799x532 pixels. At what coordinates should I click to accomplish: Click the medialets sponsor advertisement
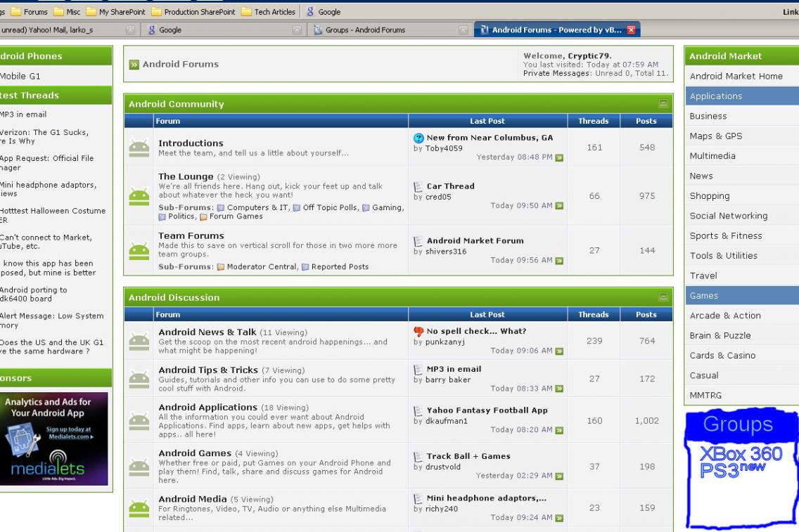(x=55, y=439)
